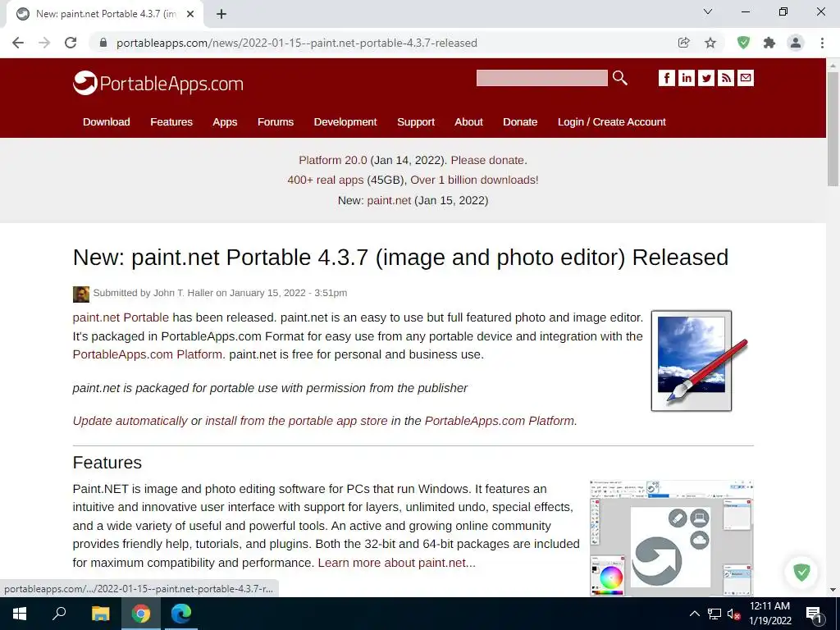Close the paint.net Portable tab
This screenshot has height=630, width=840.
pos(190,14)
